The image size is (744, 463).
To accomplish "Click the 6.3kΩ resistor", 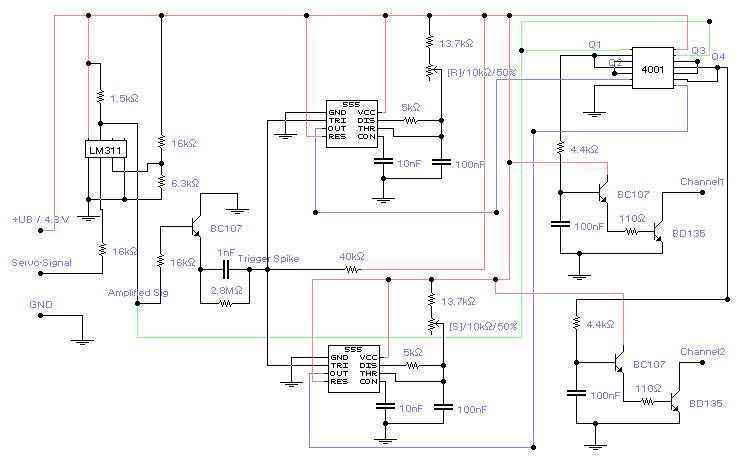I will pyautogui.click(x=160, y=182).
